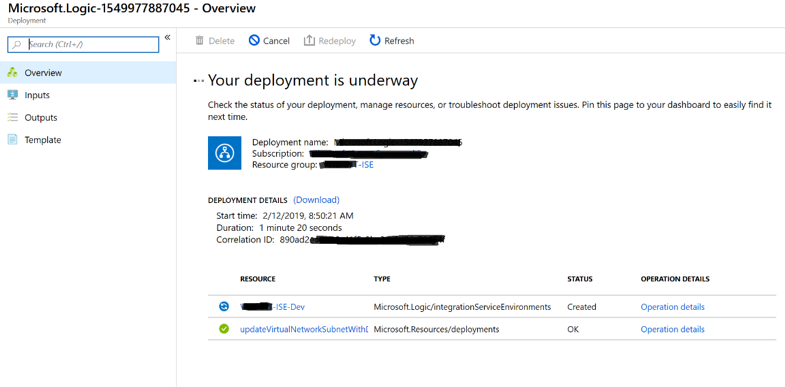
Task: Click the Redeploy toolbar label
Action: click(x=337, y=41)
